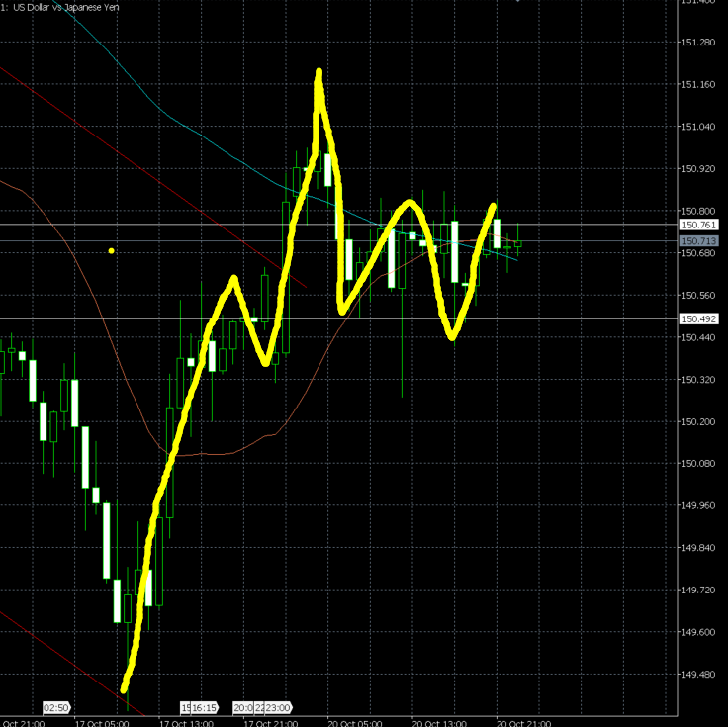
Task: Click the 151.280 price scale label
Action: 698,43
